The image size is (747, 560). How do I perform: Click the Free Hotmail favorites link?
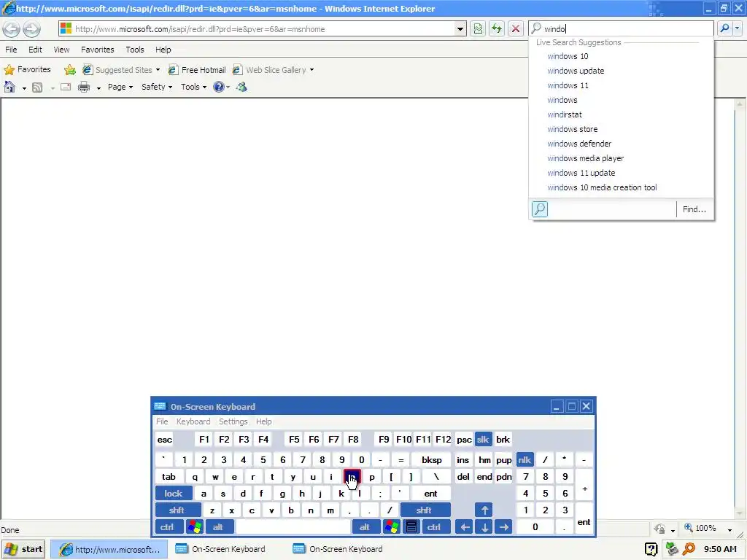198,70
